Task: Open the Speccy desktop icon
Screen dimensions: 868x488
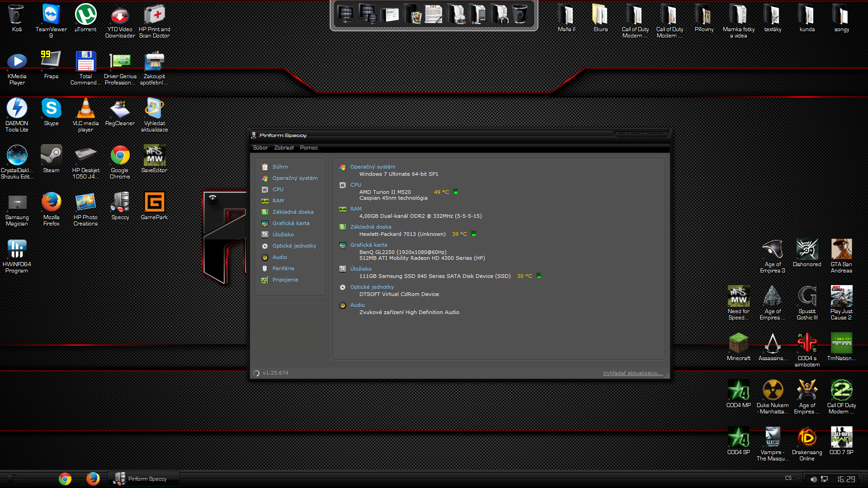Action: [x=120, y=206]
